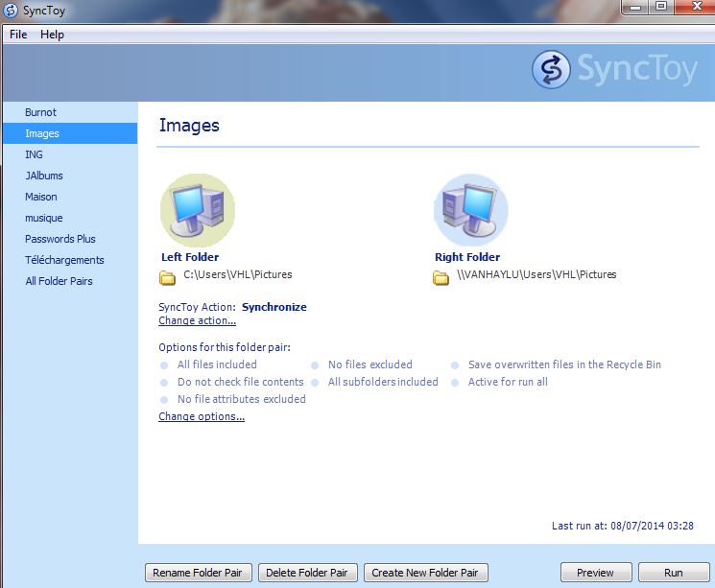
Task: Select the Téléchargements folder pair
Action: coord(70,260)
